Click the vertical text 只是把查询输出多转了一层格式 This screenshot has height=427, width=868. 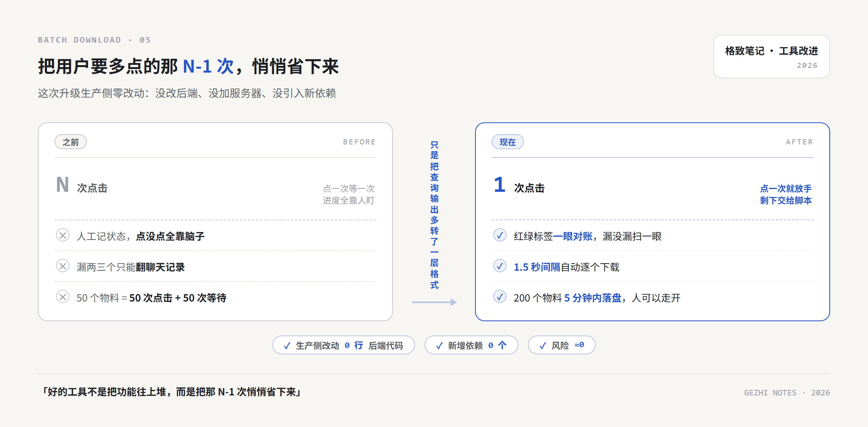(434, 215)
